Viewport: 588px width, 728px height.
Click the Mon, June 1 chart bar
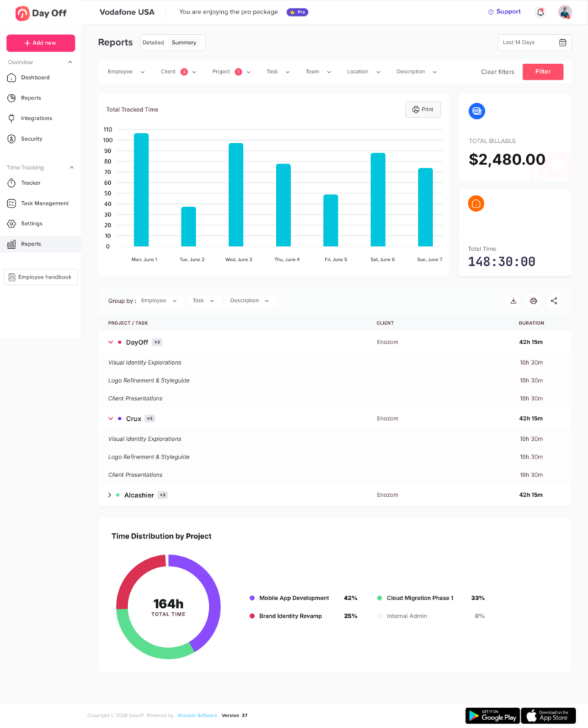coord(141,190)
